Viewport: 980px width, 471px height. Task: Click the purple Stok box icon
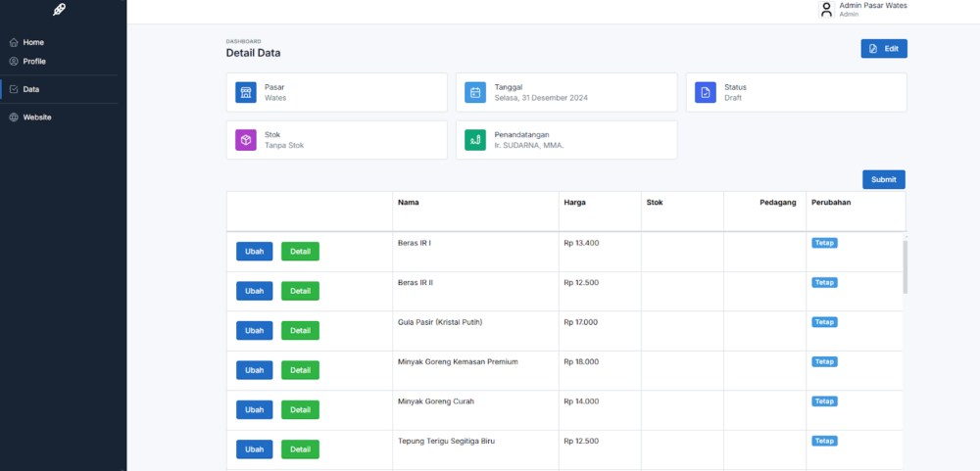[x=246, y=140]
